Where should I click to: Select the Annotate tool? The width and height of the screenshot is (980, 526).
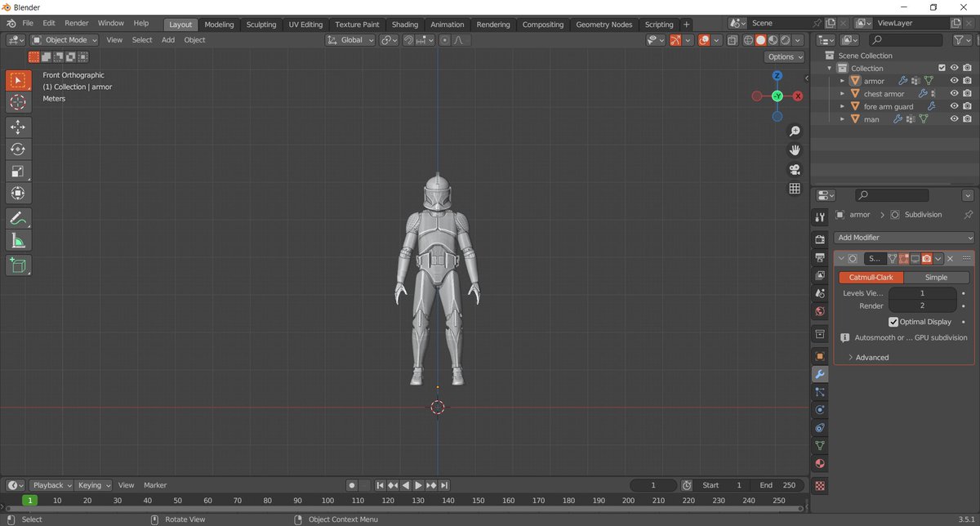click(x=18, y=218)
